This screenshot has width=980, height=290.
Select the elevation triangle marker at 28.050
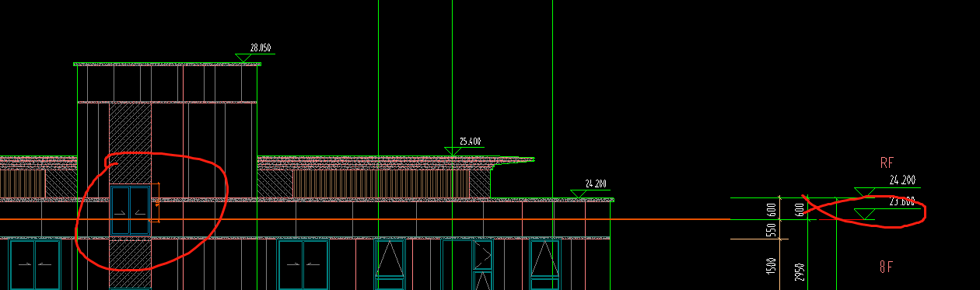click(243, 58)
